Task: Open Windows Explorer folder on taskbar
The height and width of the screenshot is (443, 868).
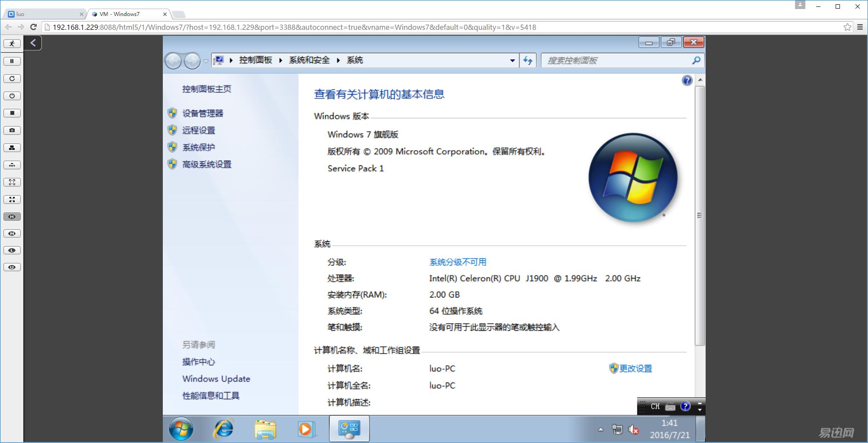Action: 265,429
